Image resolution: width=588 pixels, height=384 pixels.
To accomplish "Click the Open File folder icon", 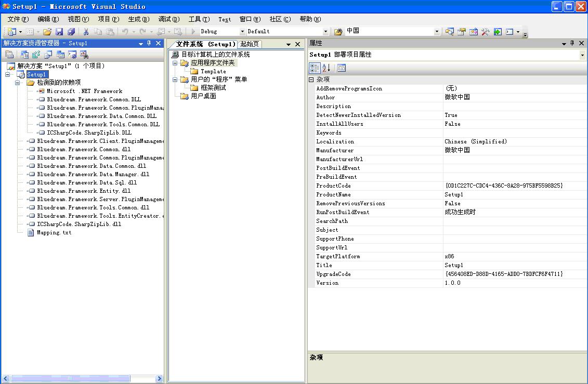I will point(47,32).
